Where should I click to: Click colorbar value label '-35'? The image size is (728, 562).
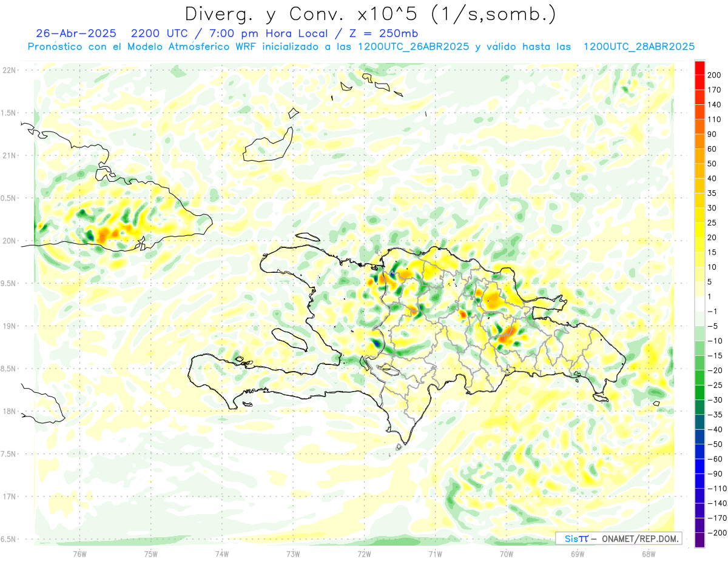[x=716, y=415]
